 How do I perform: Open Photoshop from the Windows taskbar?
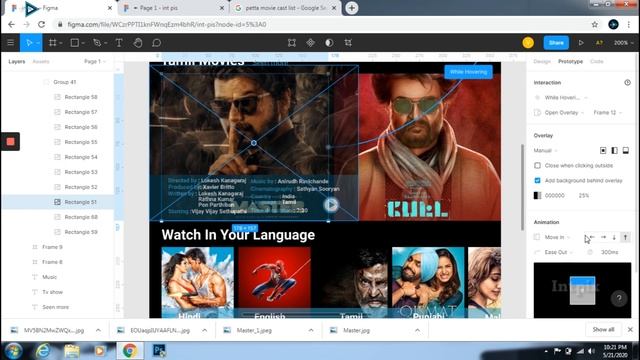159,351
